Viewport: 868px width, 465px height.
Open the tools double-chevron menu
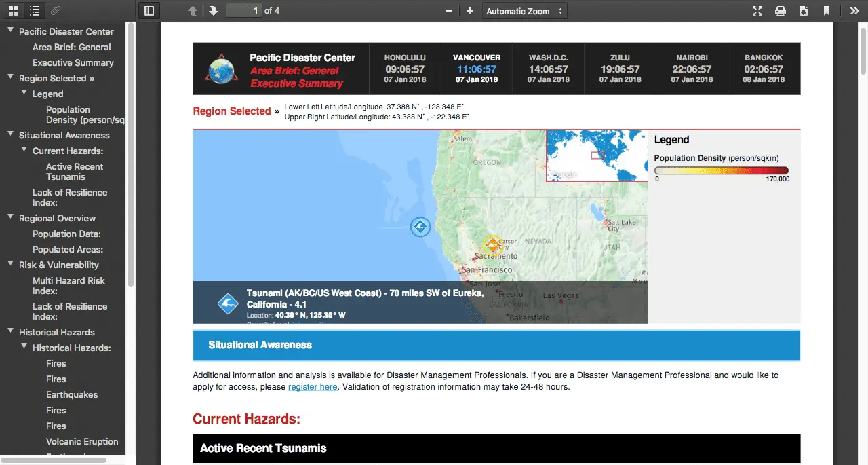click(854, 11)
